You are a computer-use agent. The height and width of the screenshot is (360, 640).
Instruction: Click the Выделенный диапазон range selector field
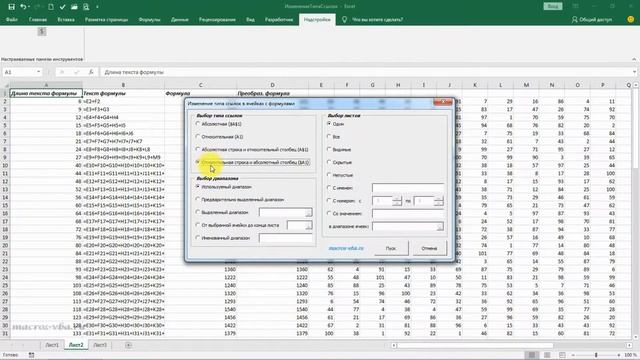click(286, 212)
